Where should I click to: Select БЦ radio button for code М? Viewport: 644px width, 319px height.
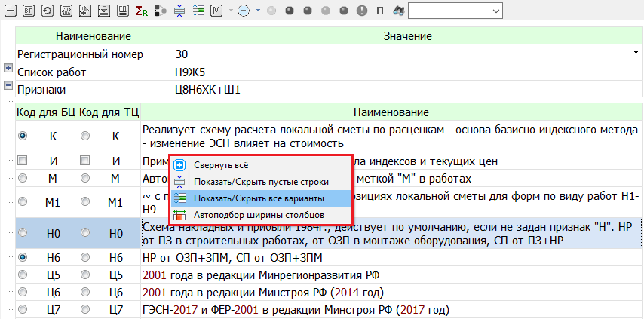click(23, 178)
